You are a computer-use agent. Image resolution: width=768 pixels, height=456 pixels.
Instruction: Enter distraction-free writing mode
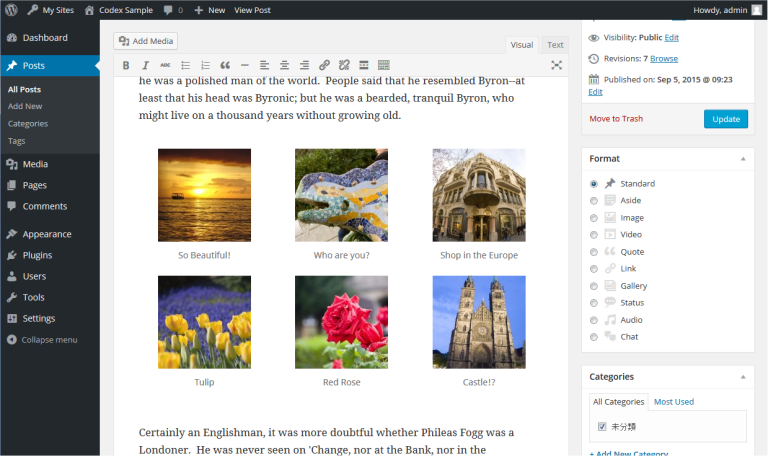tap(556, 65)
